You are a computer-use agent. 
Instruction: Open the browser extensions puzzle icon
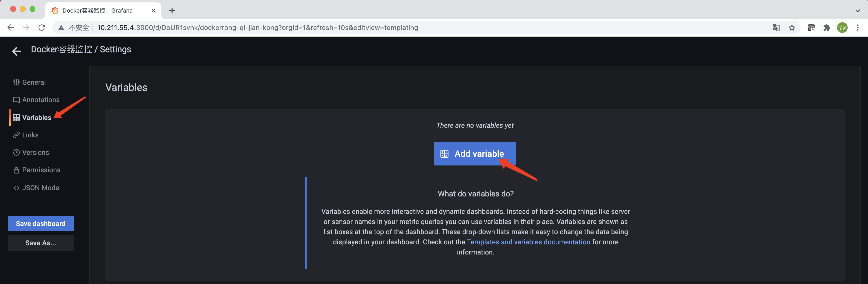[x=827, y=28]
